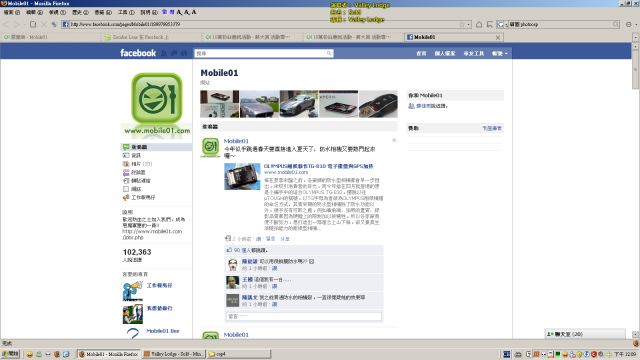640x360 pixels.
Task: Click the comment input box under post
Action: (x=304, y=316)
